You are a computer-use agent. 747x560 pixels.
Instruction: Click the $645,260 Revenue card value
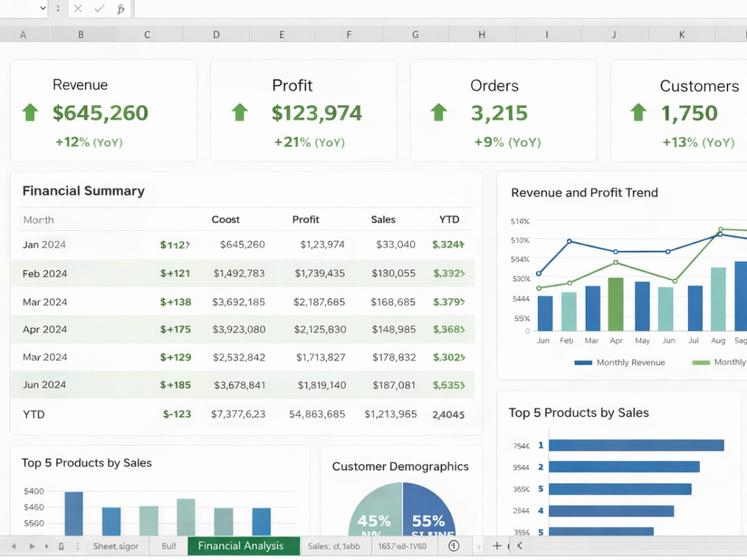(101, 113)
